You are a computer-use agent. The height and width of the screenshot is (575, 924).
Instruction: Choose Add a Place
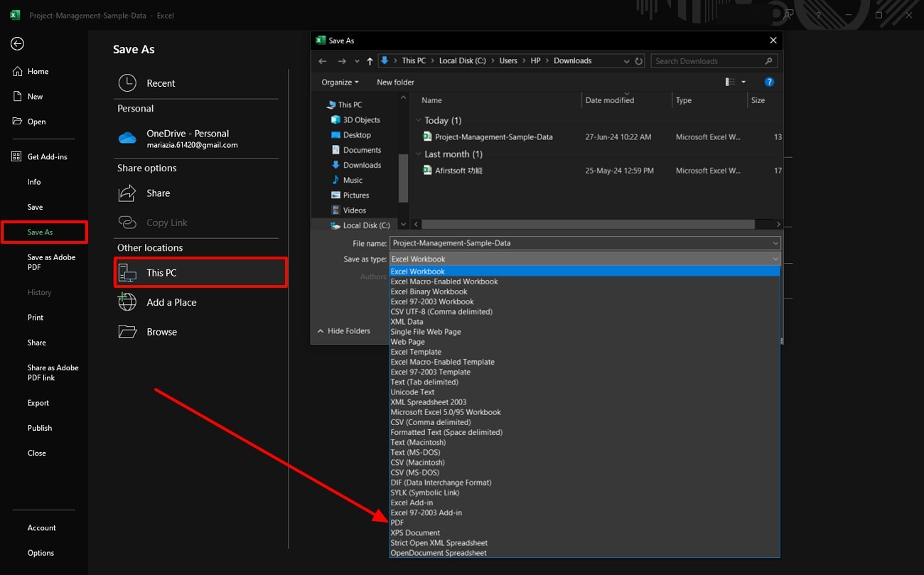(198, 302)
